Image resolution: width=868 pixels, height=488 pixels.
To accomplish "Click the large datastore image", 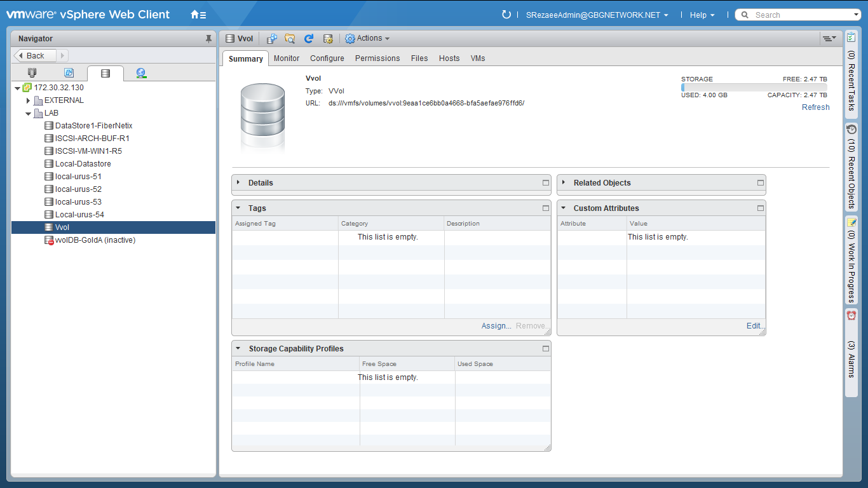I will (262, 117).
